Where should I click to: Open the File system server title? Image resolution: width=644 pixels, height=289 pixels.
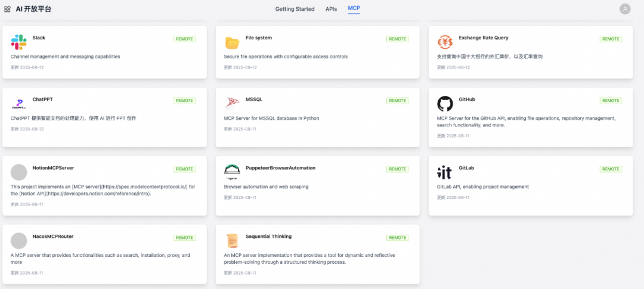[259, 38]
